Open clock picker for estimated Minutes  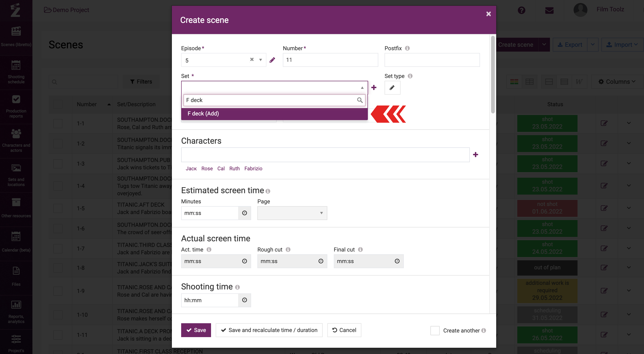pyautogui.click(x=244, y=213)
